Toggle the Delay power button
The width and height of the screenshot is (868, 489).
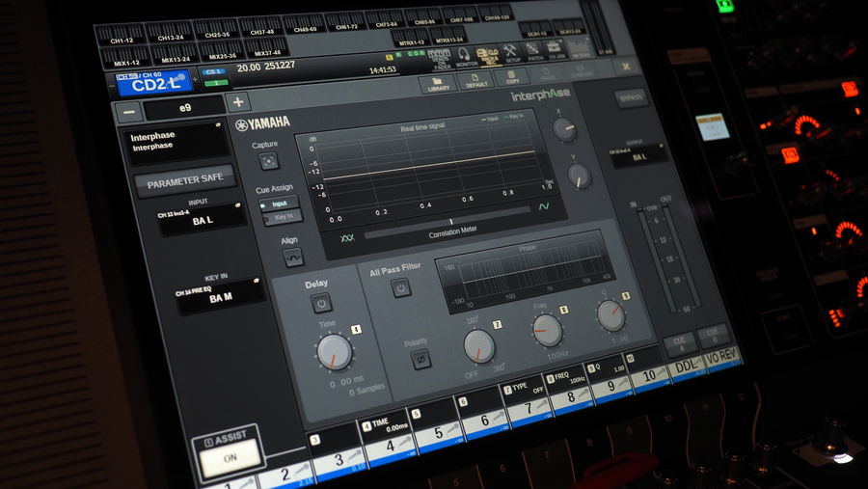point(320,303)
